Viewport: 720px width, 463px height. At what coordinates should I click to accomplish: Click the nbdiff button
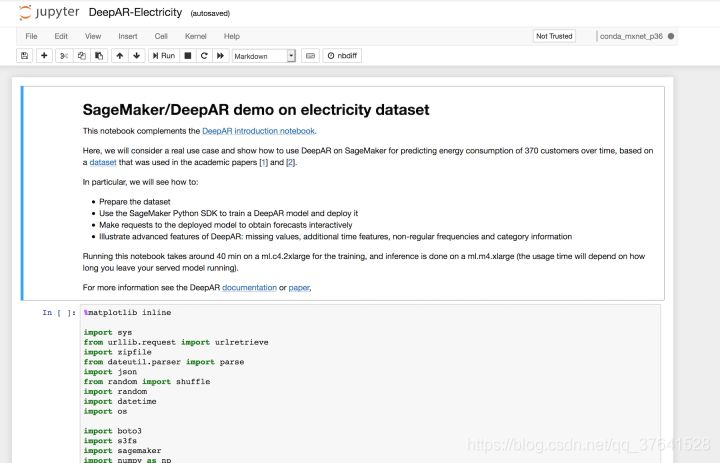[x=342, y=56]
